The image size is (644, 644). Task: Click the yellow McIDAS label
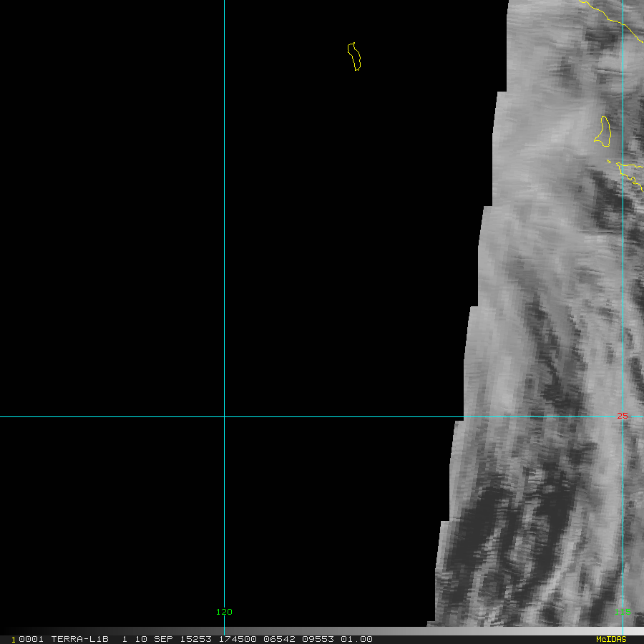pyautogui.click(x=611, y=639)
